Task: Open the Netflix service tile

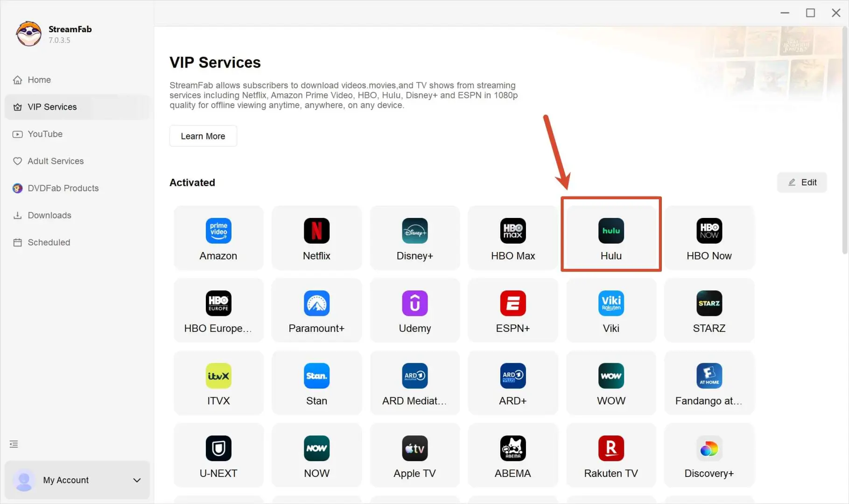Action: 316,238
